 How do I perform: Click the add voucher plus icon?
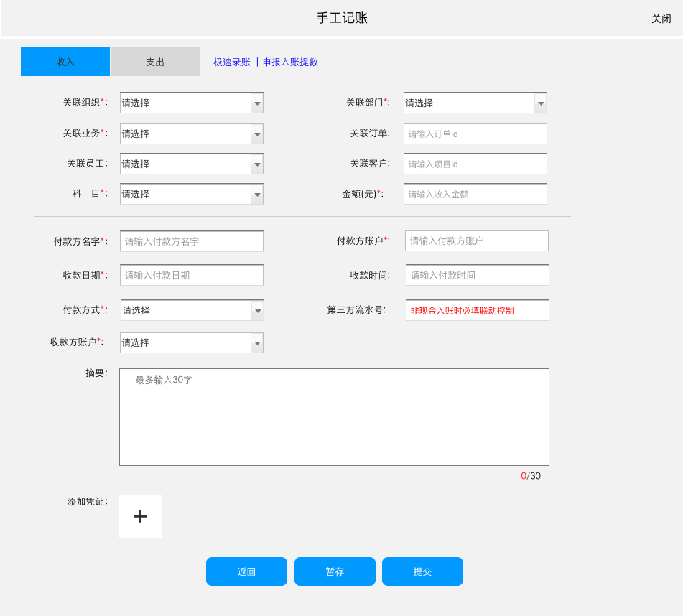[140, 516]
